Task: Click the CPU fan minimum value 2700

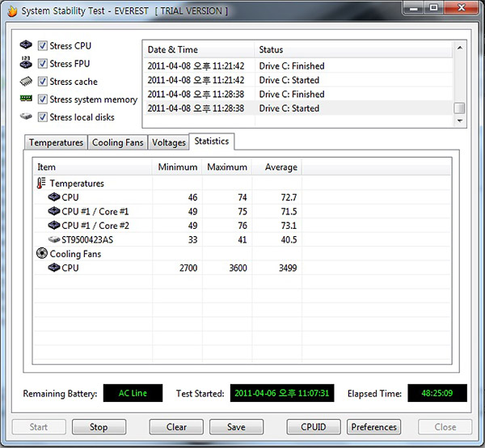Action: (x=188, y=268)
